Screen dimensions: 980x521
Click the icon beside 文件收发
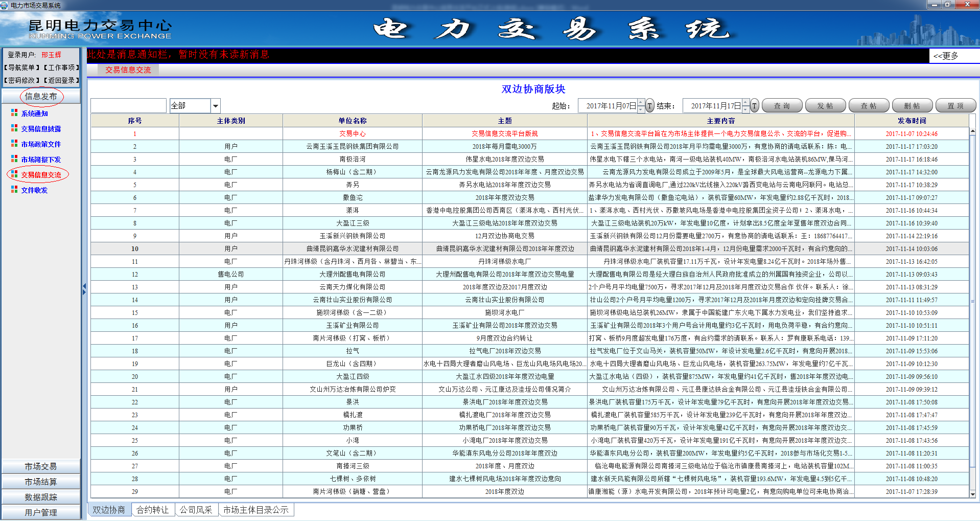point(14,190)
